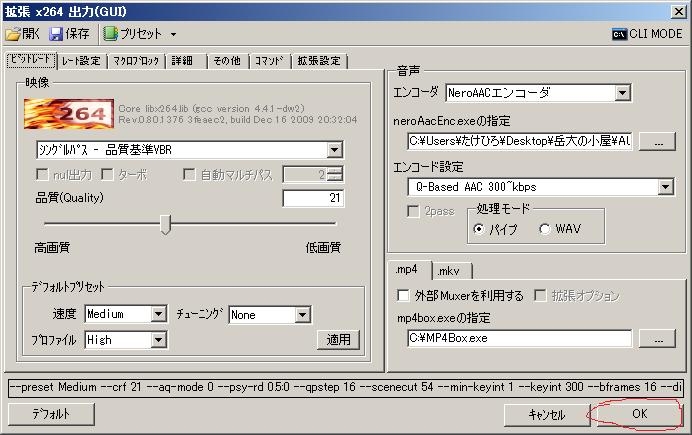Screen dimensions: 692x435
Task: Open the プリセット dropdown arrow
Action: [173, 34]
